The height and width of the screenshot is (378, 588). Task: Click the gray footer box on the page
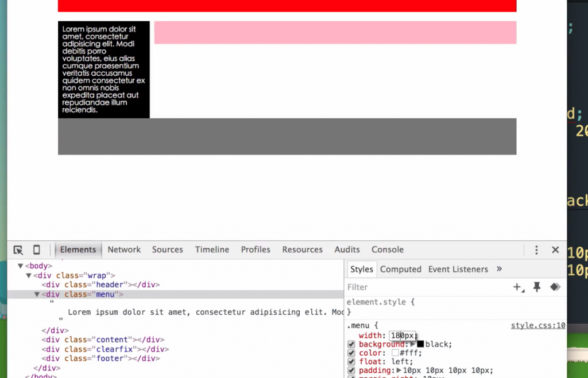coord(287,137)
